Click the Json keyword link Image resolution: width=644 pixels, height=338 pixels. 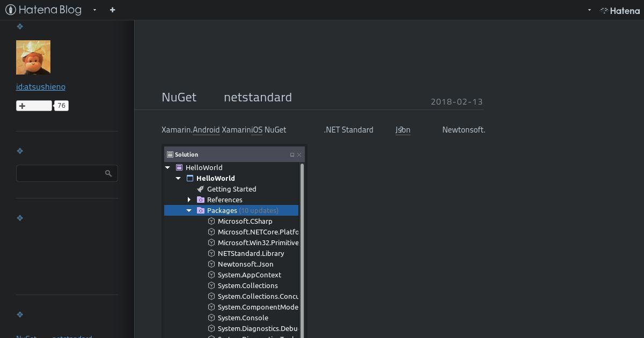click(403, 130)
